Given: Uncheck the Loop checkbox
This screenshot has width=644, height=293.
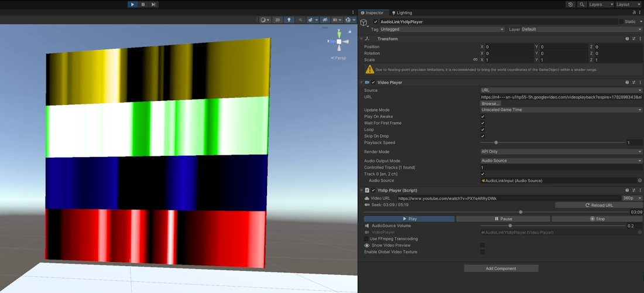Looking at the screenshot, I should point(482,130).
